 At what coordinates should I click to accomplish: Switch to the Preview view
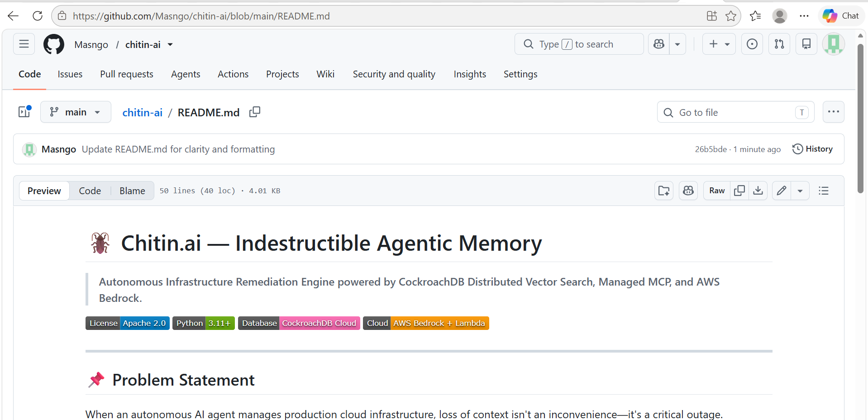pos(44,191)
